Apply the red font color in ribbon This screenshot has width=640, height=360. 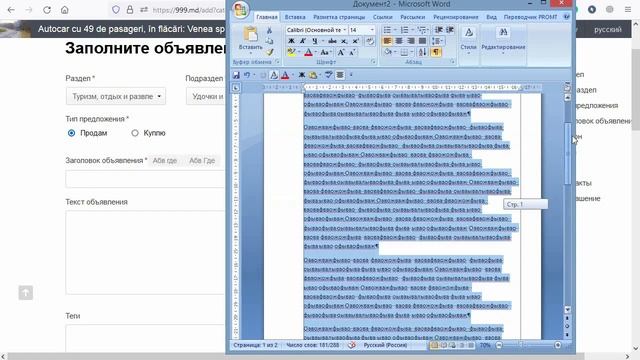tap(309, 52)
